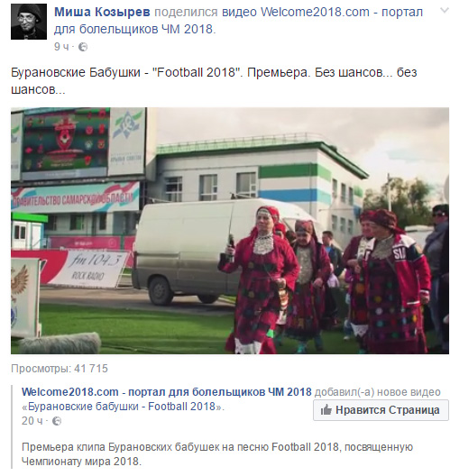Click the 20 ч timestamp of the original post
450x476 pixels.
(x=32, y=421)
